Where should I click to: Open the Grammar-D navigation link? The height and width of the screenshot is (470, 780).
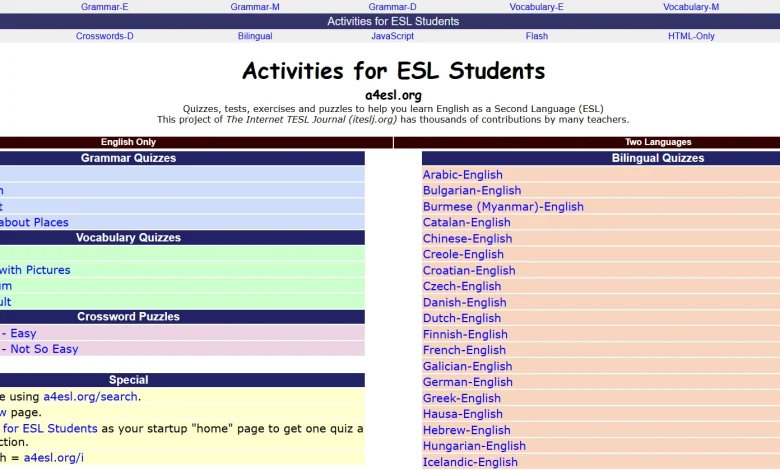click(x=392, y=7)
